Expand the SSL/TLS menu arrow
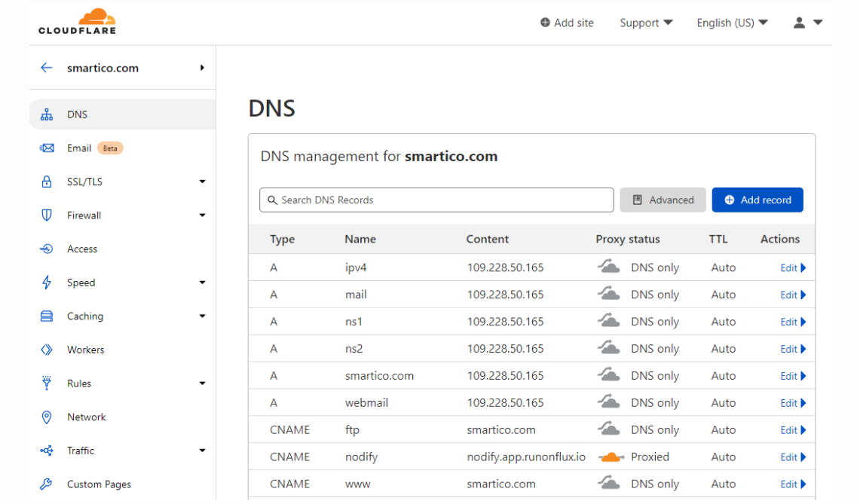 [202, 182]
